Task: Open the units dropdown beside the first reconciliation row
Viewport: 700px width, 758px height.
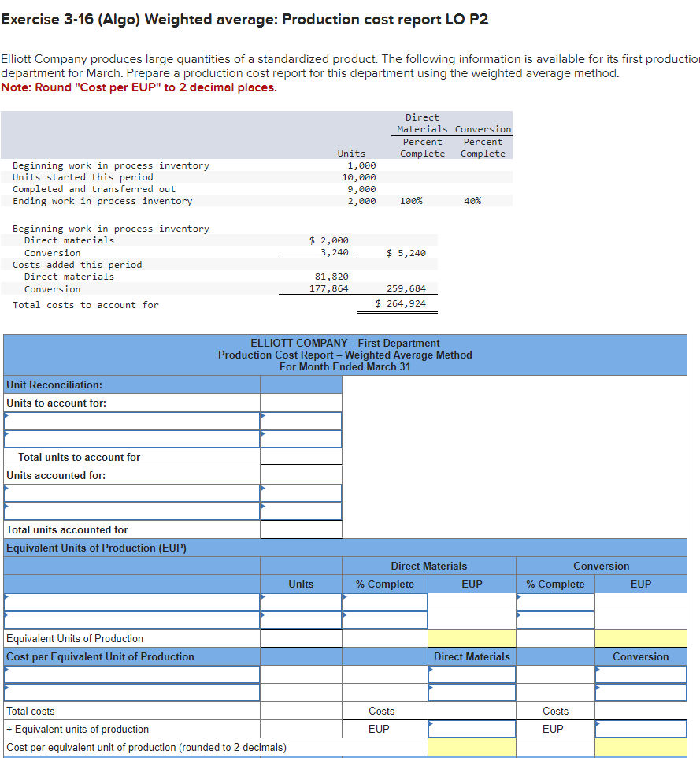Action: (x=301, y=421)
